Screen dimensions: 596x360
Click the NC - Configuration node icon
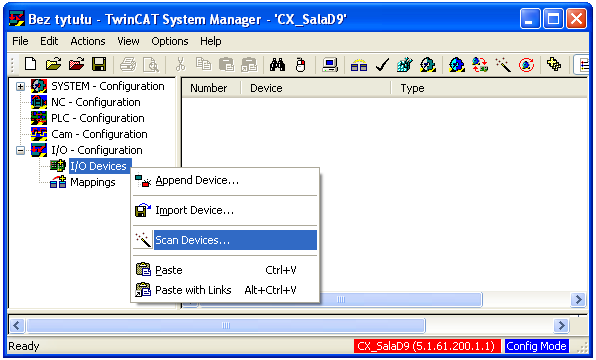[x=39, y=102]
